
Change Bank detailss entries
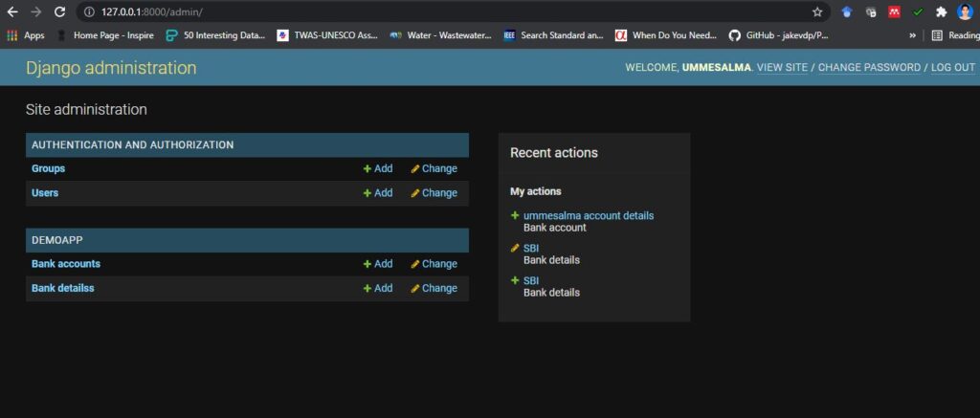click(434, 288)
